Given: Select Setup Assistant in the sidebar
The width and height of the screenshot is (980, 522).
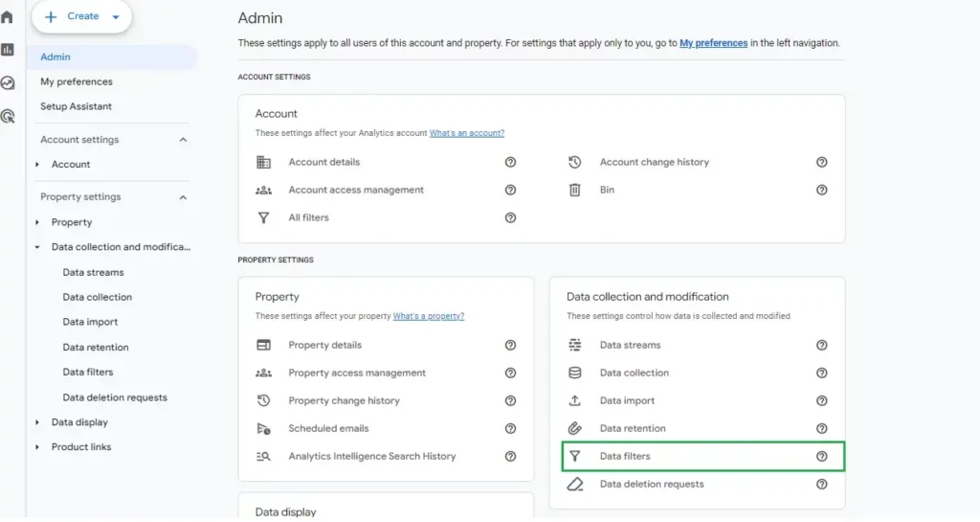Looking at the screenshot, I should click(77, 106).
